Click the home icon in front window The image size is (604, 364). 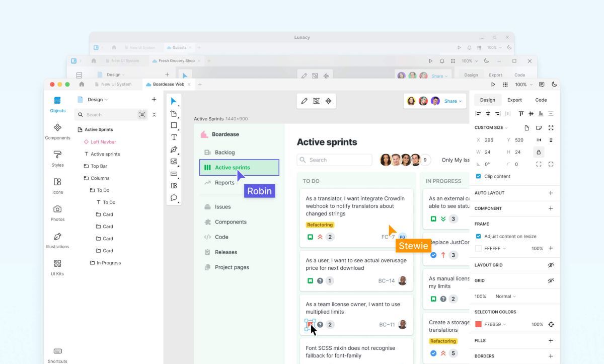82,85
